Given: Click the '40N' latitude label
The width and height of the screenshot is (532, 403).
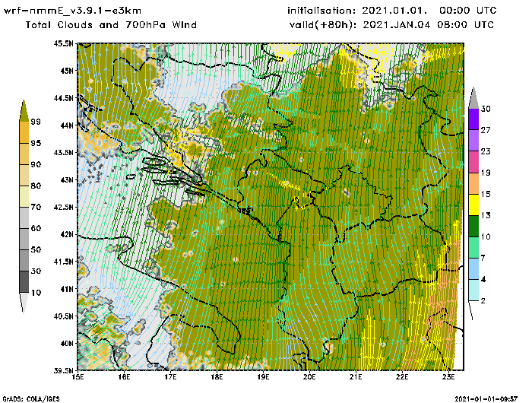Looking at the screenshot, I should point(67,343).
